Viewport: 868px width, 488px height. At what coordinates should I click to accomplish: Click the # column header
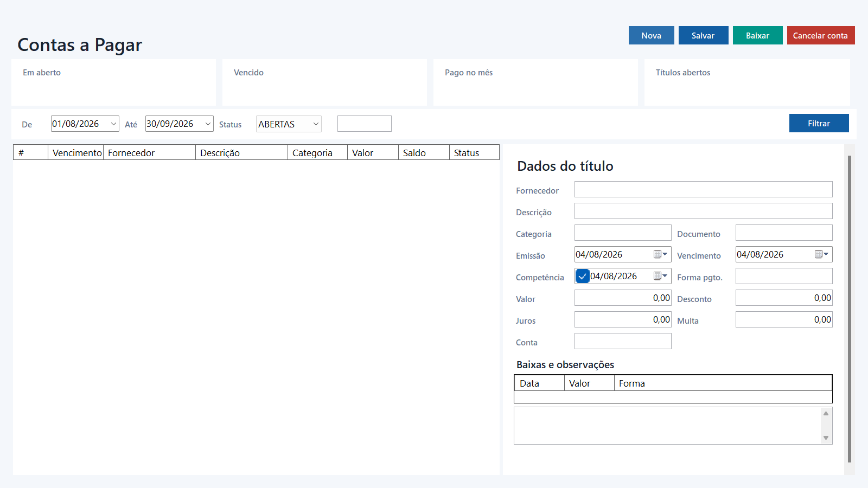point(31,152)
